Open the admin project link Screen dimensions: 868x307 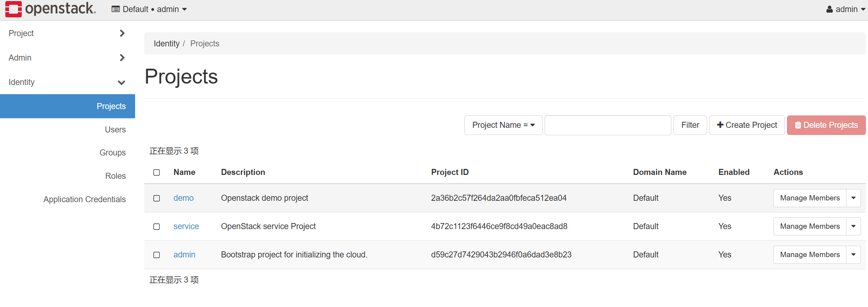[184, 255]
